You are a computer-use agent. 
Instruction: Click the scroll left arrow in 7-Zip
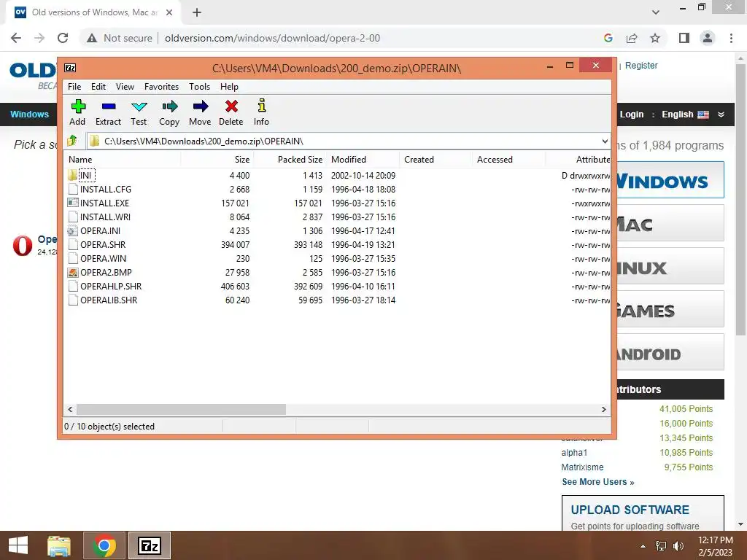click(70, 410)
